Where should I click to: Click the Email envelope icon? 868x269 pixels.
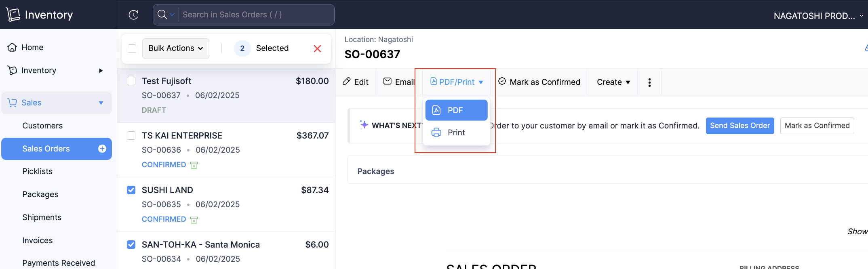tap(387, 82)
